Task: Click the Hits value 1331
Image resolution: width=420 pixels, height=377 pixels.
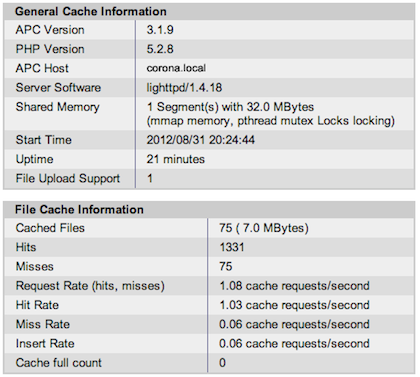Action: point(232,247)
